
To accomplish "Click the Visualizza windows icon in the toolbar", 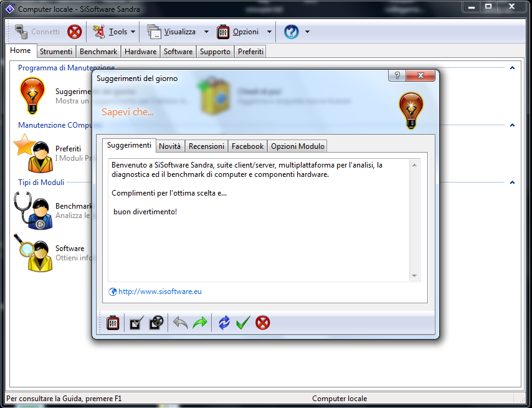I will tap(154, 32).
